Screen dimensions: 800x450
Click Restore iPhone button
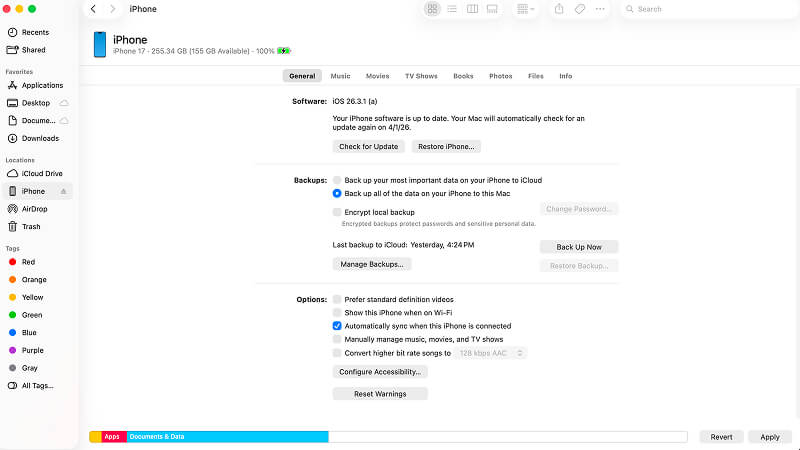click(x=446, y=146)
